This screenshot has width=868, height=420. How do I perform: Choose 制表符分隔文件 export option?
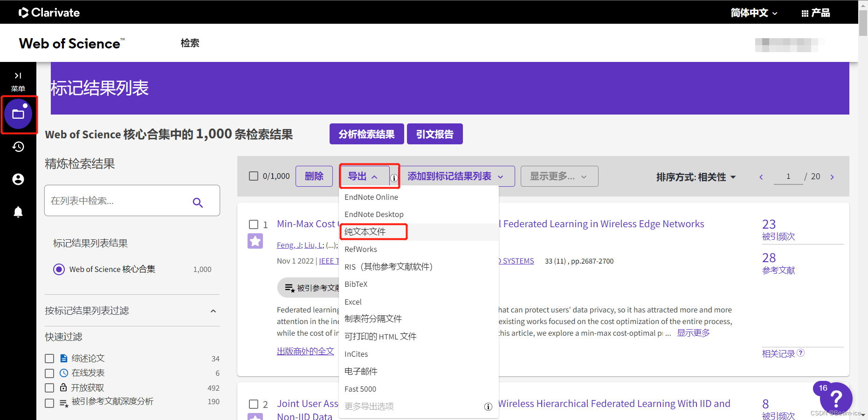point(419,319)
